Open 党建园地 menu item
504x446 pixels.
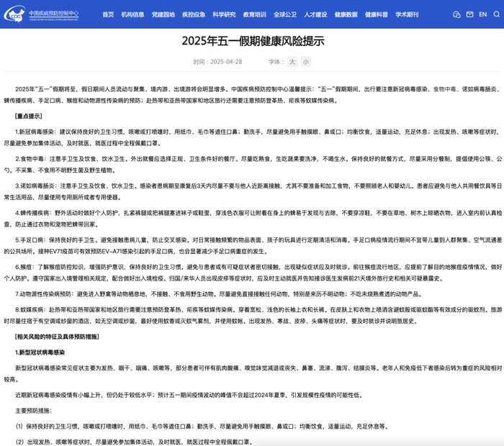coord(163,14)
